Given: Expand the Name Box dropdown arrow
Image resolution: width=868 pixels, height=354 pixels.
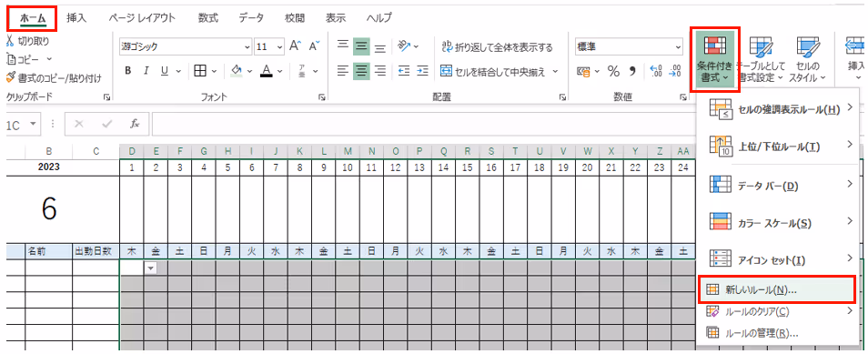Looking at the screenshot, I should pos(34,124).
